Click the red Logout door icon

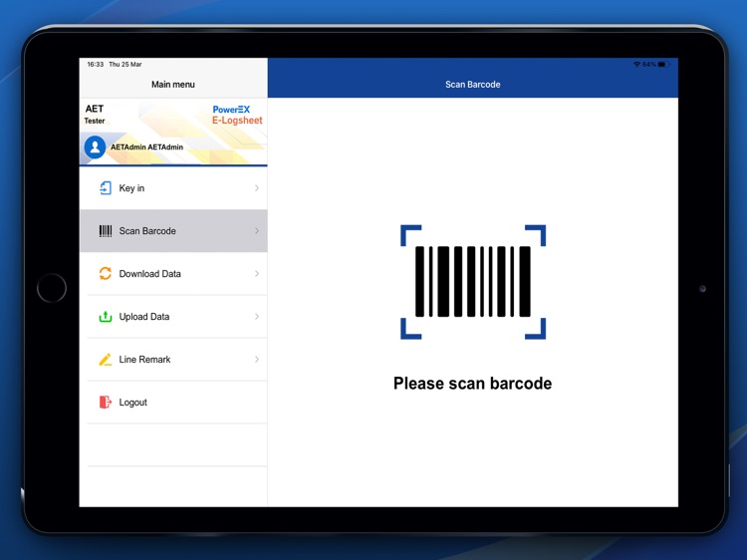pos(106,403)
